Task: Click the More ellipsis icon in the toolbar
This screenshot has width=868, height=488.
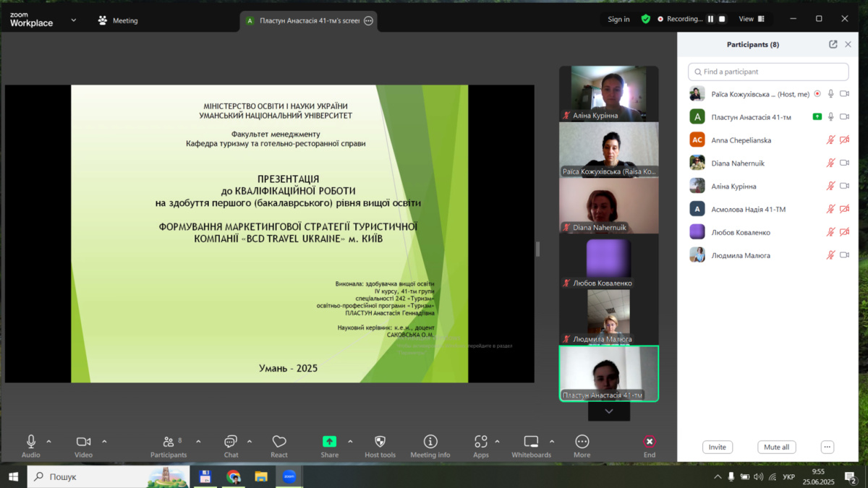Action: pyautogui.click(x=582, y=441)
